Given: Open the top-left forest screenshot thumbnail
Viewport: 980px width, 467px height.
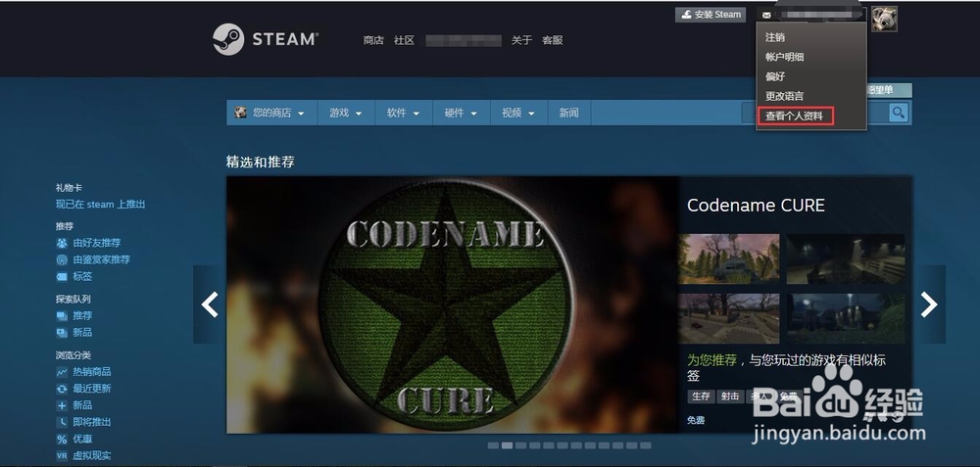Looking at the screenshot, I should 729,259.
